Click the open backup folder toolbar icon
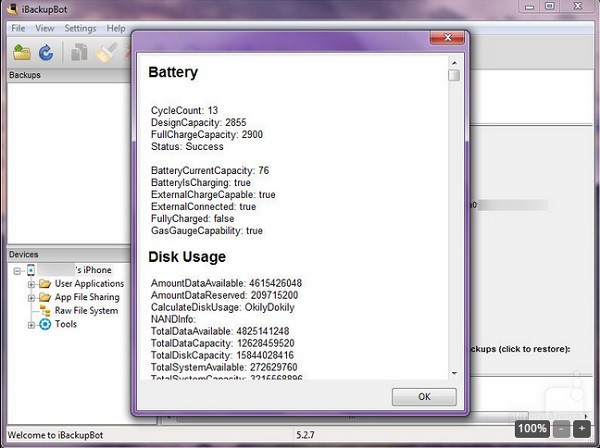Viewport: 600px width, 448px height. [x=22, y=52]
